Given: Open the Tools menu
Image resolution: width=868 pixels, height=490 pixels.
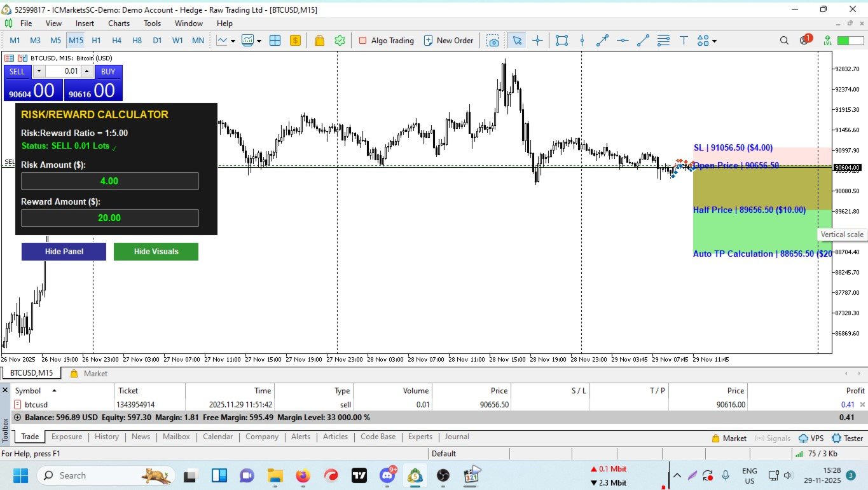Looking at the screenshot, I should 153,24.
